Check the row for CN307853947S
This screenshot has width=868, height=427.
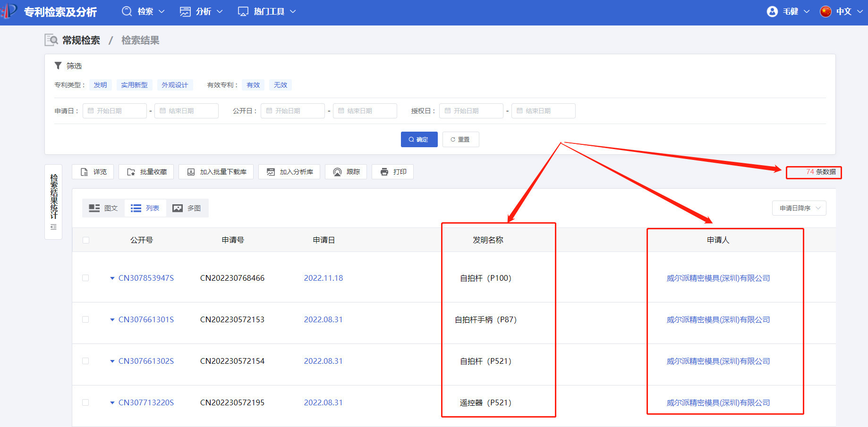click(85, 278)
